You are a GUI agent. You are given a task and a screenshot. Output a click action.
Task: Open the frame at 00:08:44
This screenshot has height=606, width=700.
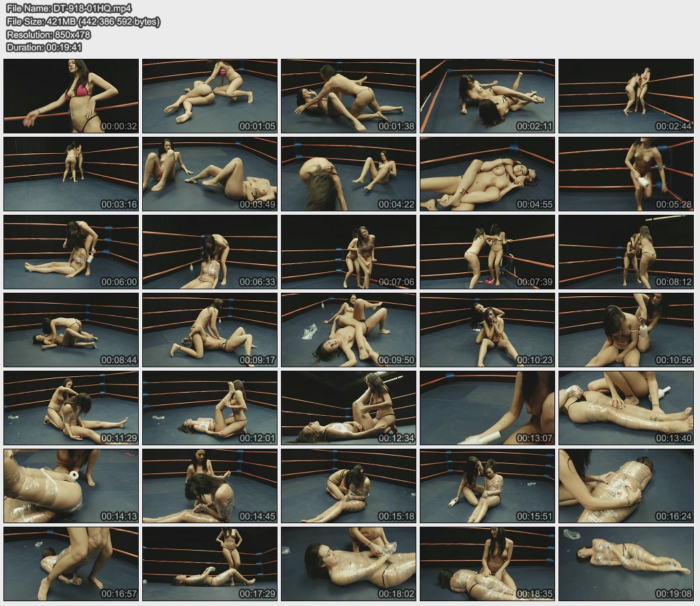coord(71,330)
